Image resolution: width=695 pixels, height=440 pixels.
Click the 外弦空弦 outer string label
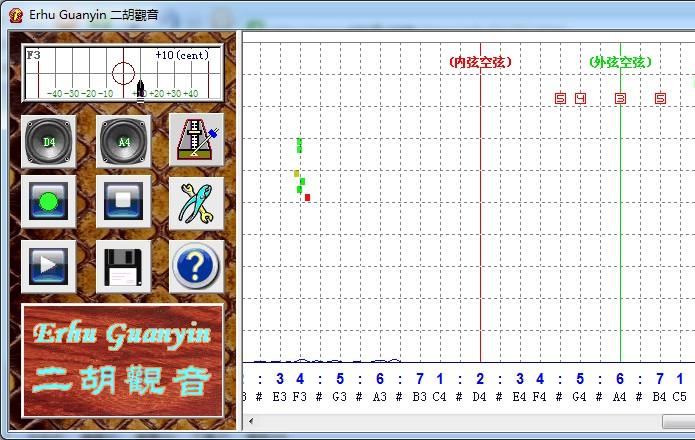(x=620, y=62)
